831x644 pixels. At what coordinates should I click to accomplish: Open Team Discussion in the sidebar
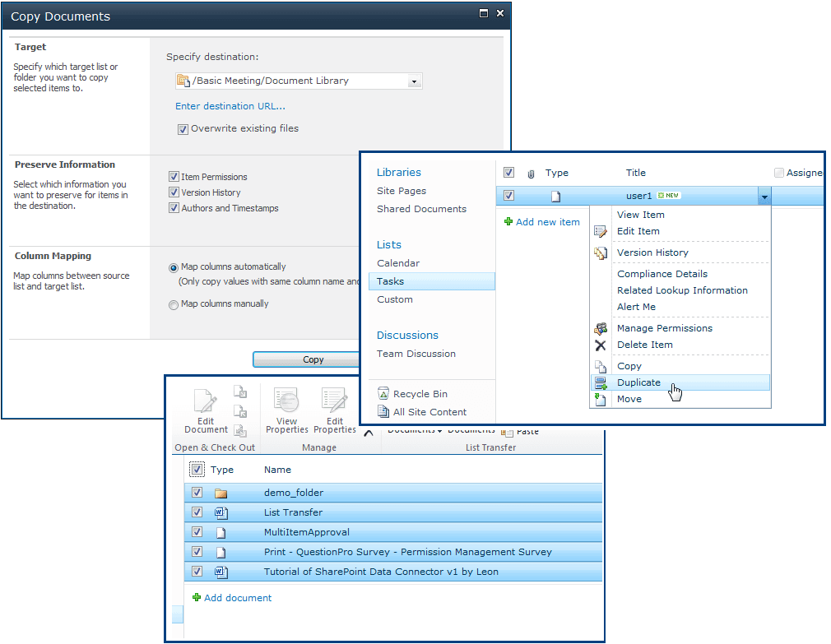416,354
